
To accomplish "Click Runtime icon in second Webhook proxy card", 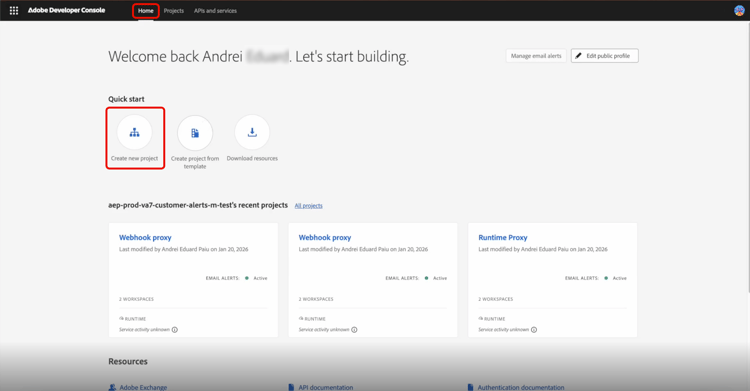I will [301, 318].
